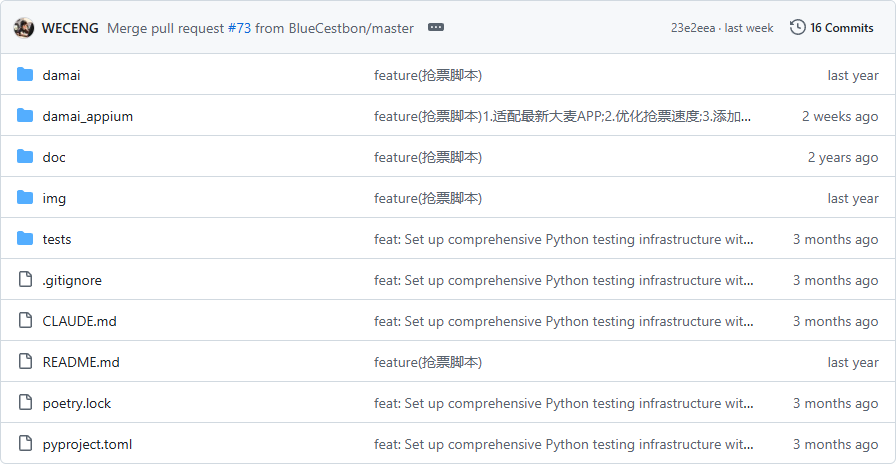Click the poetry.lock file icon
This screenshot has width=896, height=464.
pos(25,403)
